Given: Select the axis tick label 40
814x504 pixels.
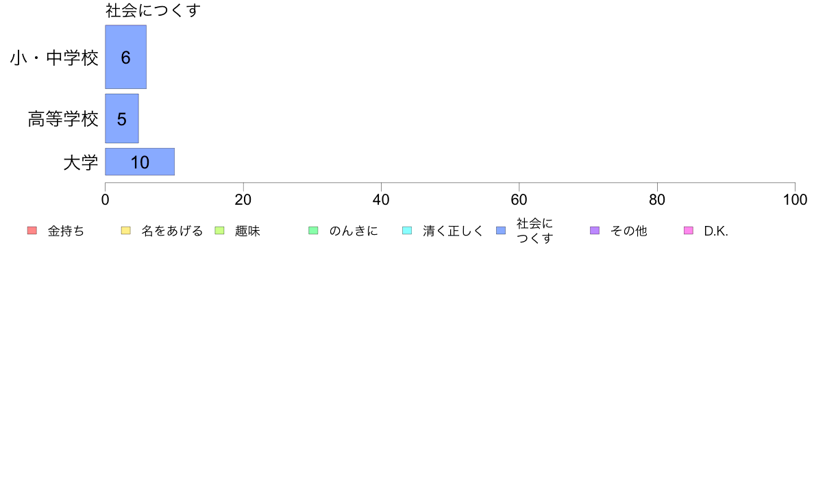Looking at the screenshot, I should tap(381, 200).
